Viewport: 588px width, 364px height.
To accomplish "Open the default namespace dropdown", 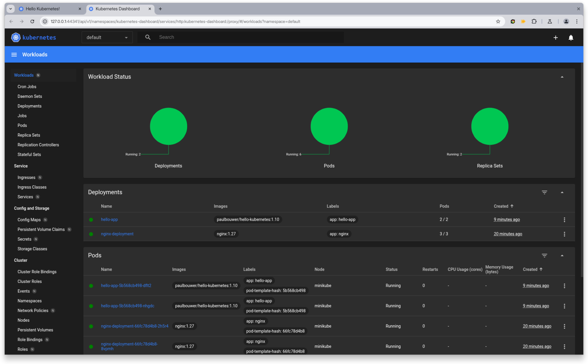I will 107,37.
